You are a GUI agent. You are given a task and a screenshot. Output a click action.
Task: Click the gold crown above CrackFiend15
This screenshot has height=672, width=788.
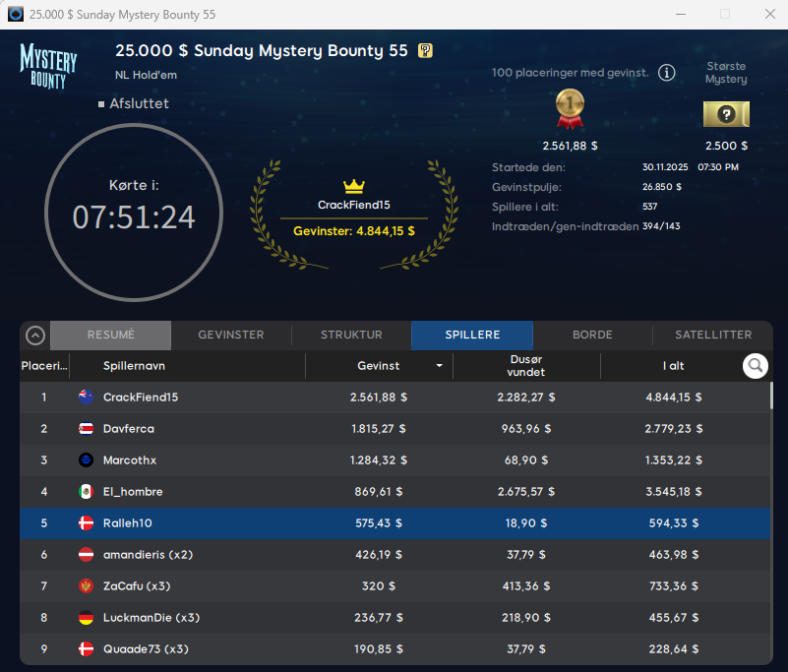pyautogui.click(x=354, y=186)
